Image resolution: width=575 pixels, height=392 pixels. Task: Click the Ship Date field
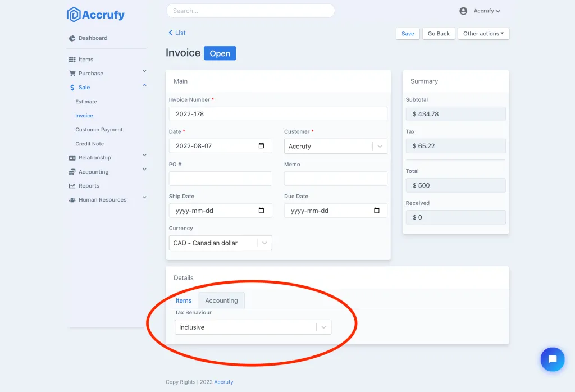tap(220, 211)
